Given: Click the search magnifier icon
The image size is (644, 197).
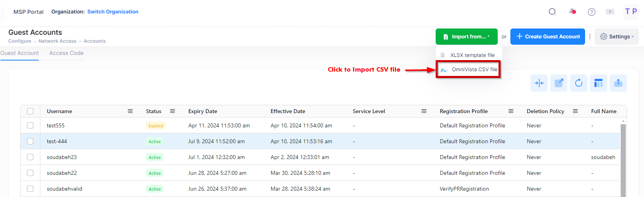Looking at the screenshot, I should tap(552, 12).
